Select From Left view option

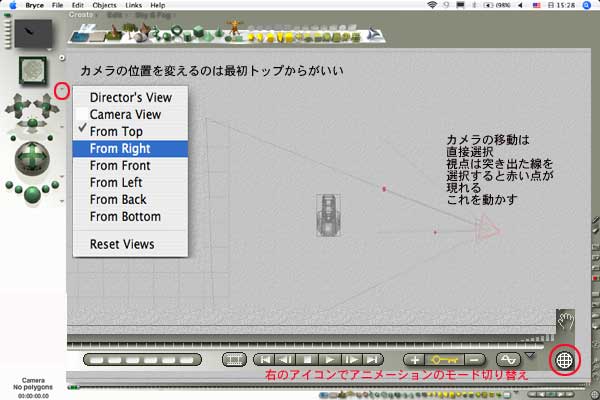click(x=130, y=182)
